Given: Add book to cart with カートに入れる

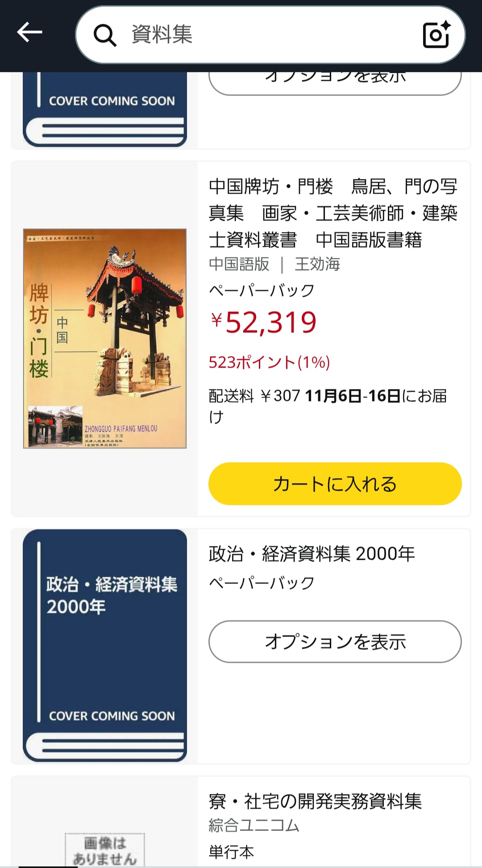Looking at the screenshot, I should [x=335, y=484].
